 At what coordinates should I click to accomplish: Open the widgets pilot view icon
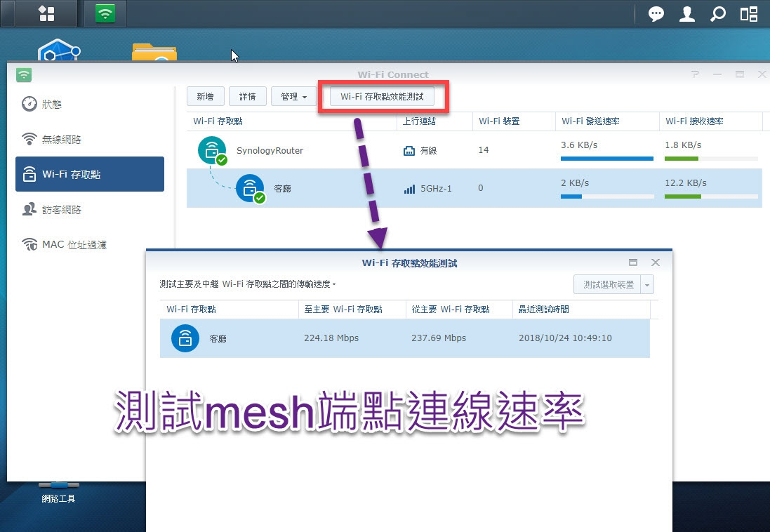coord(748,14)
